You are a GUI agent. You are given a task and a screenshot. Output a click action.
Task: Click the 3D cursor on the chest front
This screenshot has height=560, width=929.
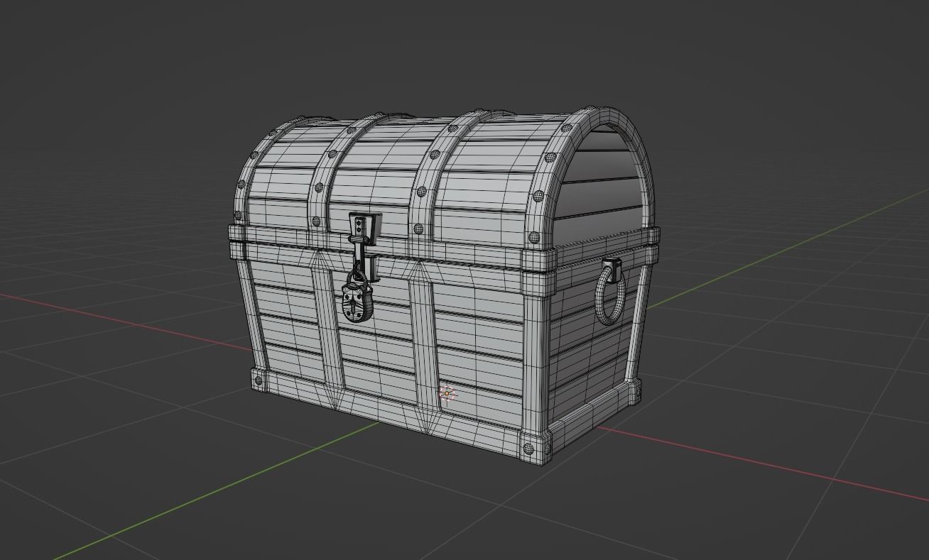point(447,394)
